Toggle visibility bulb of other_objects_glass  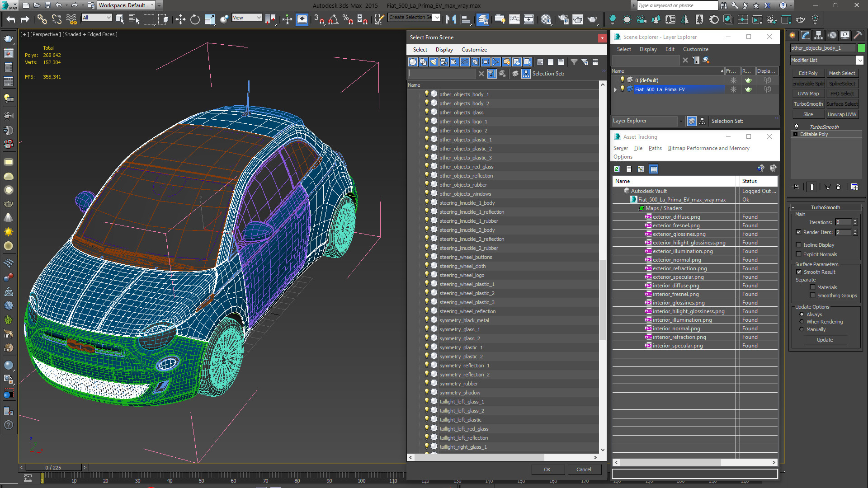tap(426, 112)
